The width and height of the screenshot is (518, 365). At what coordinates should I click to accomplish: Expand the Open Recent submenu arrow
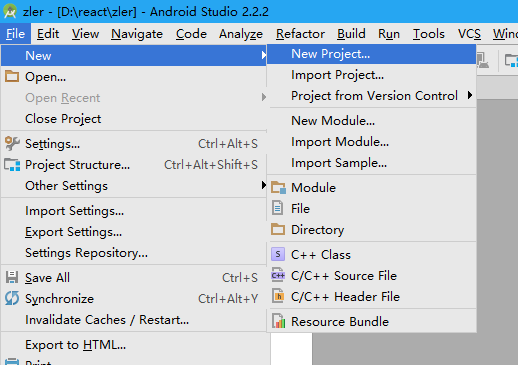coord(264,97)
